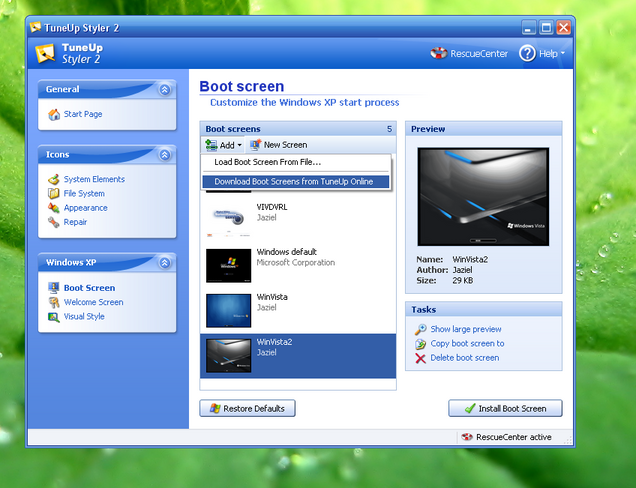
Task: Collapse the Windows XP panel
Action: click(x=165, y=262)
